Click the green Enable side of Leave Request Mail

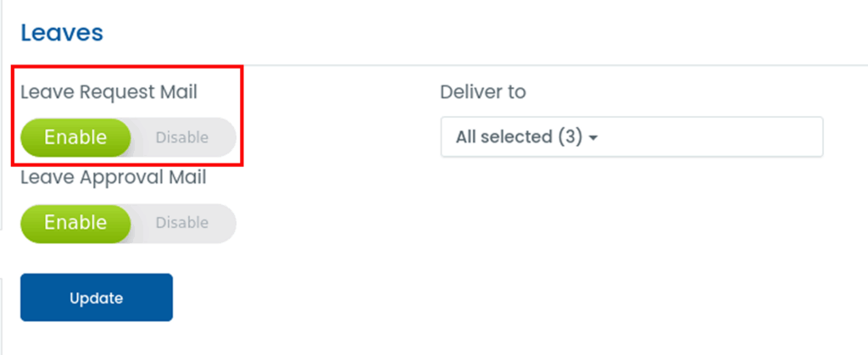coord(75,137)
